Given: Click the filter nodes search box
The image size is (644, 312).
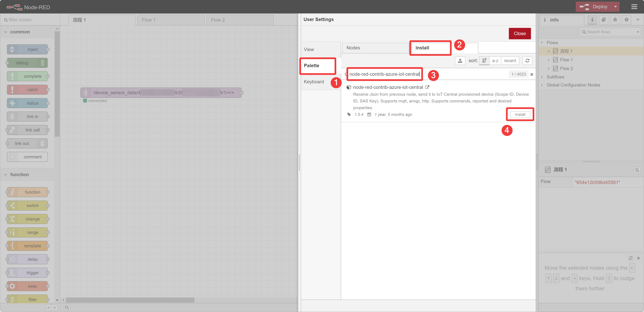Looking at the screenshot, I should click(30, 20).
